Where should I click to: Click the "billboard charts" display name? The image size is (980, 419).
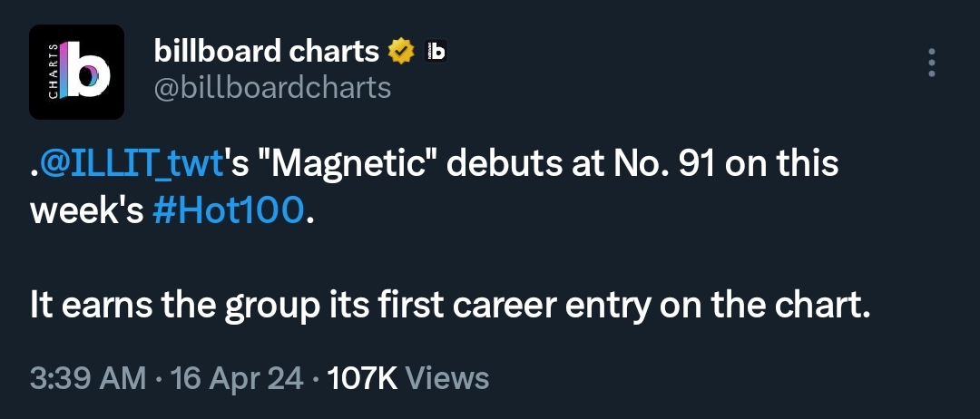(x=267, y=51)
